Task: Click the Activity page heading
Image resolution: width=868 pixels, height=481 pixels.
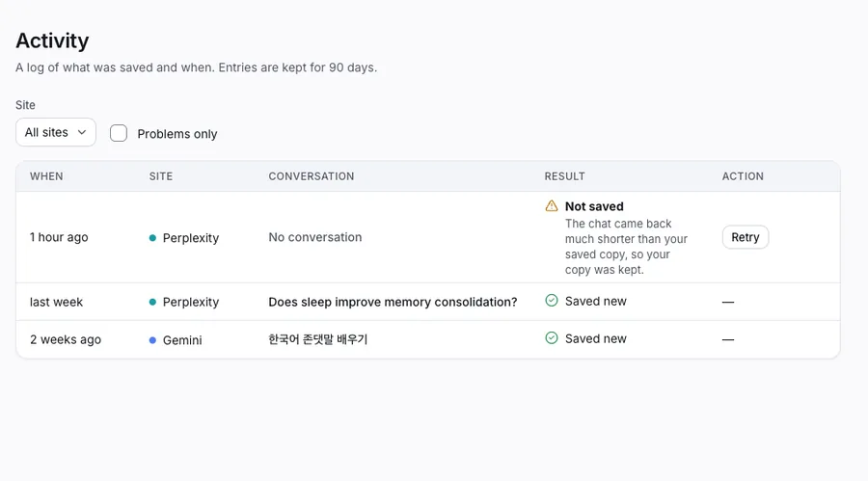Action: tap(52, 40)
